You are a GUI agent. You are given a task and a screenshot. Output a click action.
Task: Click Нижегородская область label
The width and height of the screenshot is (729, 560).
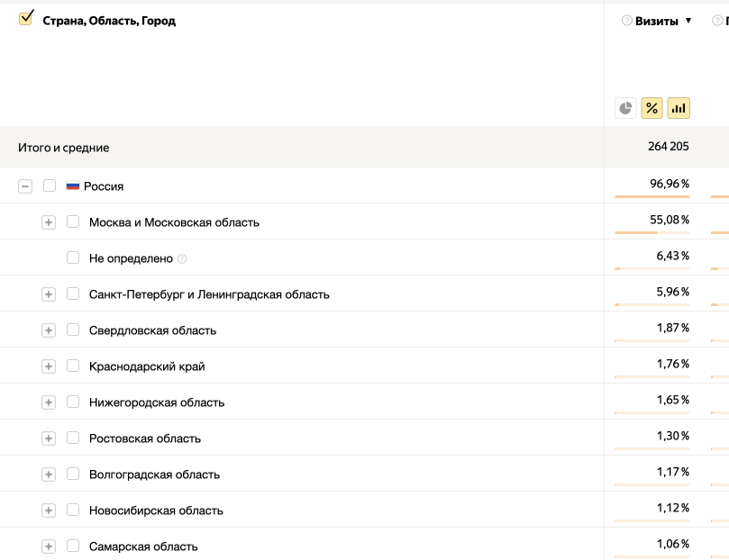coord(157,402)
